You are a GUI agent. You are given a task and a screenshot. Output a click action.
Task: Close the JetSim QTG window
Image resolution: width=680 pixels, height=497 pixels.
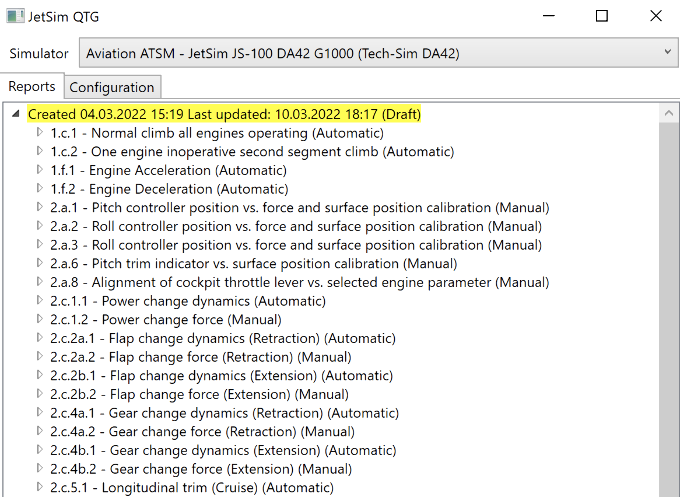click(x=656, y=16)
